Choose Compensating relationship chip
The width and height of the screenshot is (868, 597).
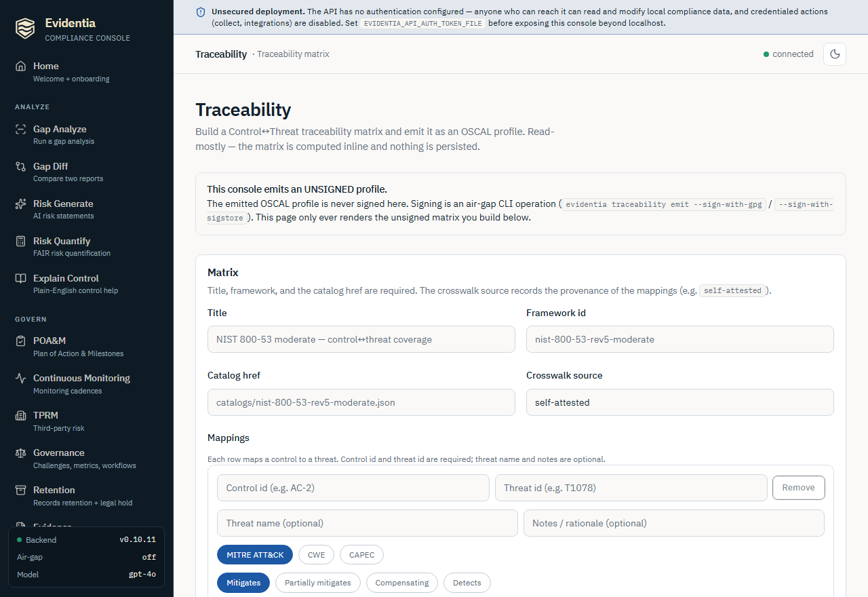coord(402,583)
